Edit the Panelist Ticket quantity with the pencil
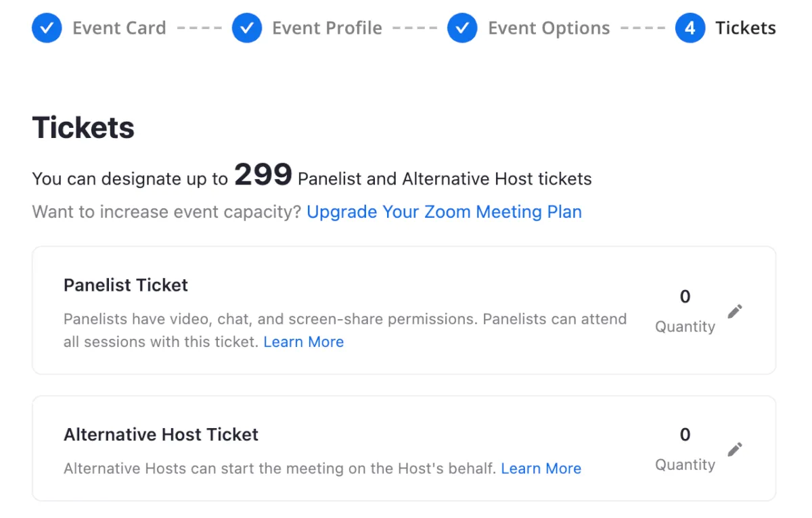This screenshot has width=812, height=518. pos(735,312)
